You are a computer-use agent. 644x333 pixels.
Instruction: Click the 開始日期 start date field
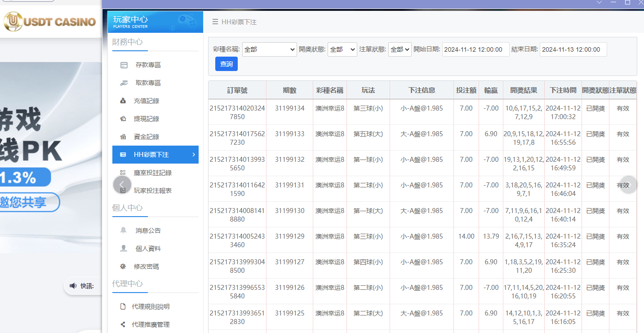point(475,49)
